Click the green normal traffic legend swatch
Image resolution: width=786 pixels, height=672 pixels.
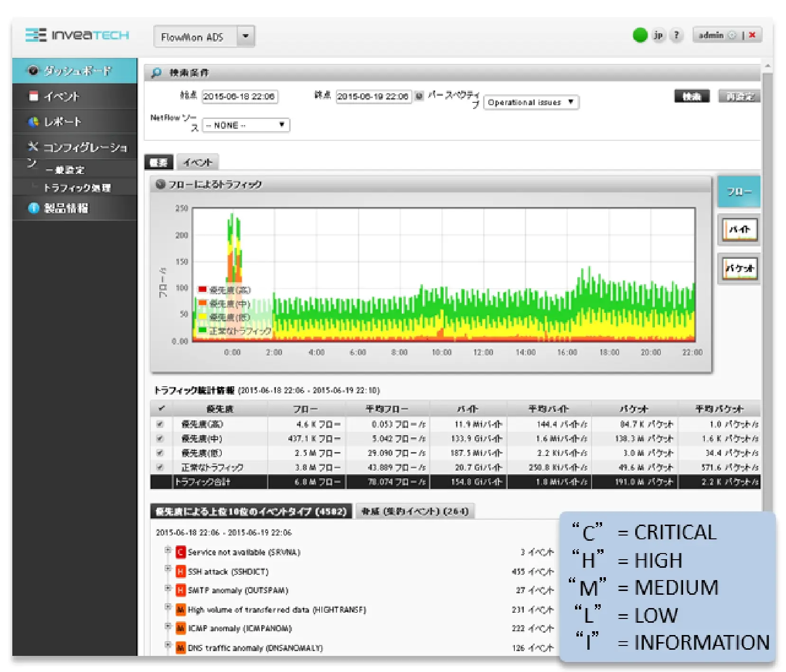pyautogui.click(x=202, y=330)
